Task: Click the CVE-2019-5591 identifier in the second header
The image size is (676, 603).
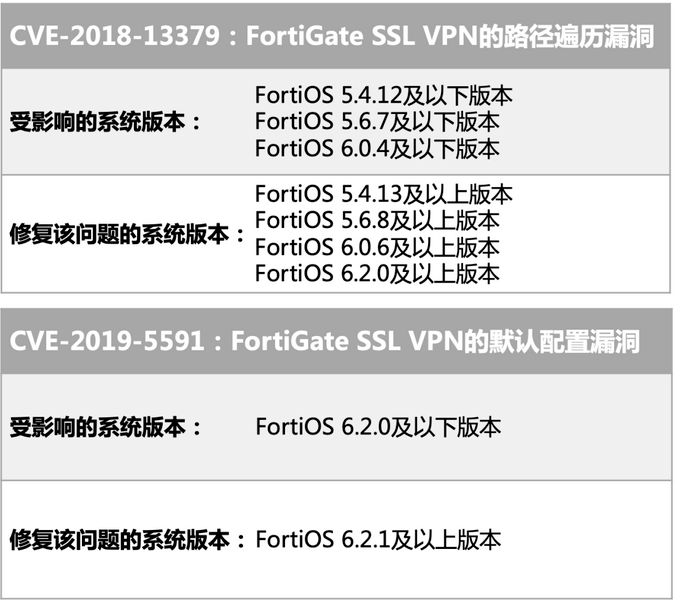Action: tap(104, 341)
